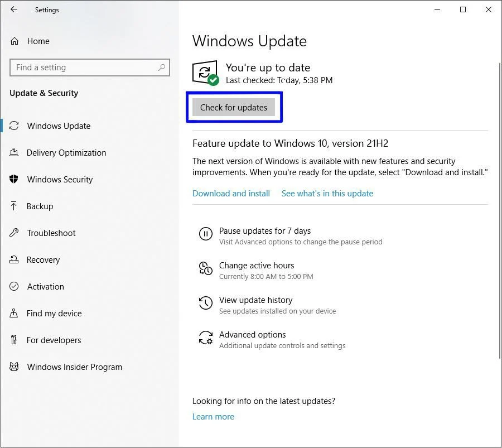Click the Learn more link

(x=213, y=417)
